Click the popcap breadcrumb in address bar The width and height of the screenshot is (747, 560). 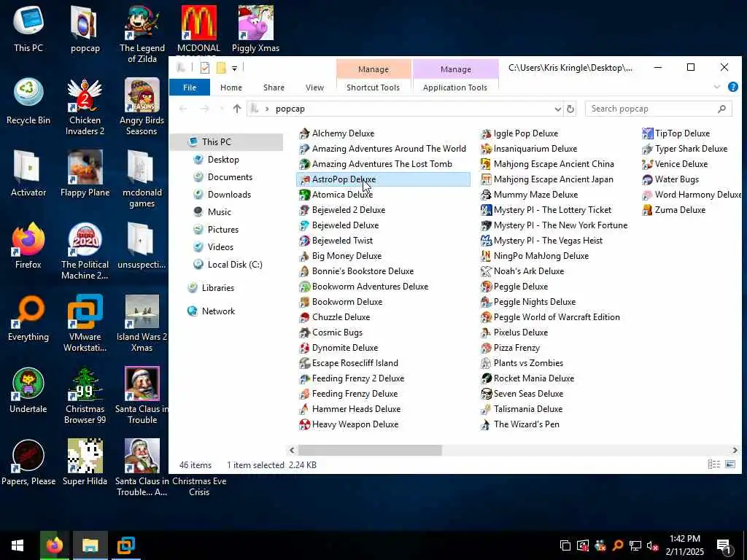click(290, 109)
